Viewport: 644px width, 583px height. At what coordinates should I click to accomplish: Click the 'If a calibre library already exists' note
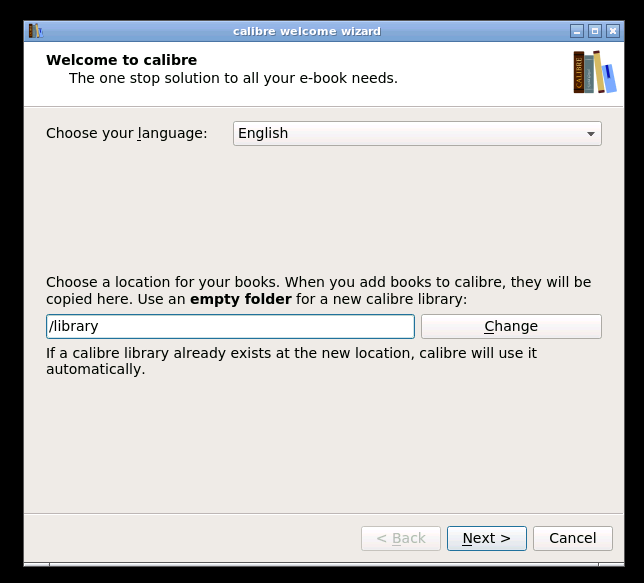pos(291,361)
